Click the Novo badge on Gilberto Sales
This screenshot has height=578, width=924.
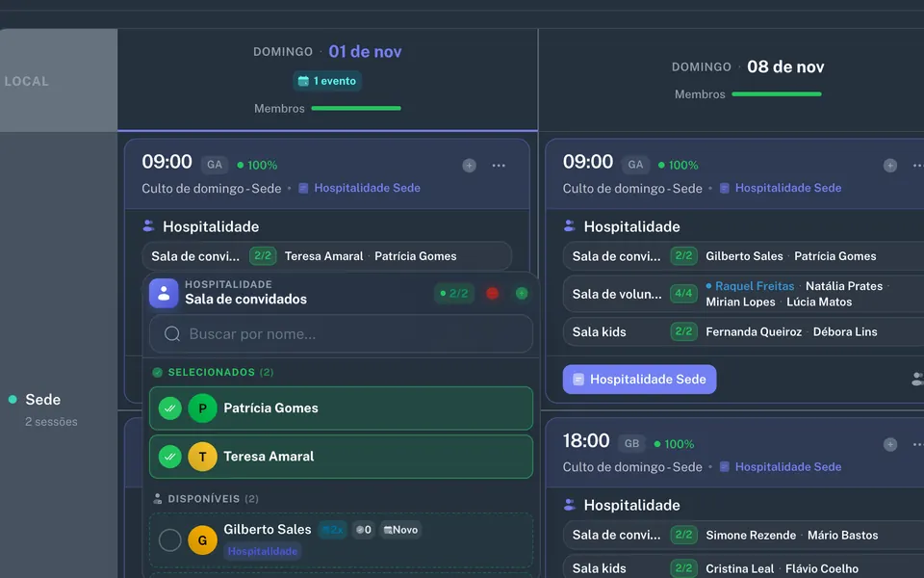[x=400, y=530]
